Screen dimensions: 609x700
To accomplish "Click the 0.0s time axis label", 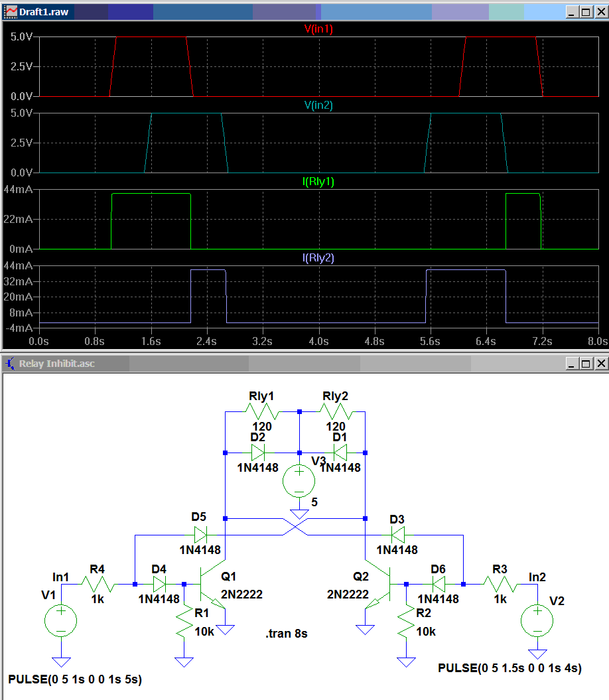I will pyautogui.click(x=39, y=342).
